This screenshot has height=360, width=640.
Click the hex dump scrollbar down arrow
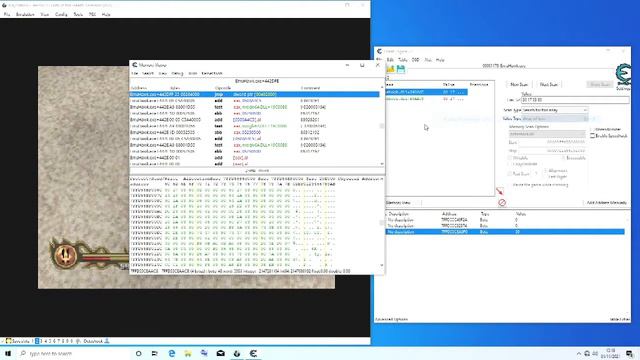(382, 265)
